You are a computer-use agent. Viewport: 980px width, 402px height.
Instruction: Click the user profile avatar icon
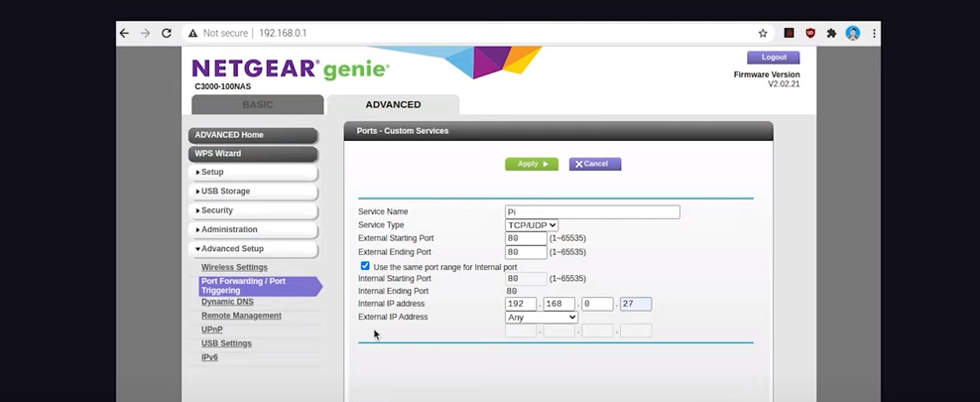852,33
